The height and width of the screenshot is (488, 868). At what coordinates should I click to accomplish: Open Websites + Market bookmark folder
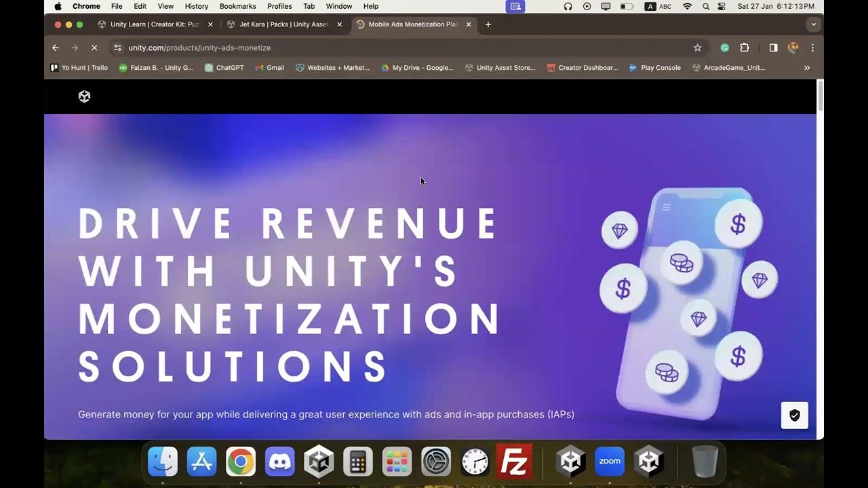(x=333, y=68)
